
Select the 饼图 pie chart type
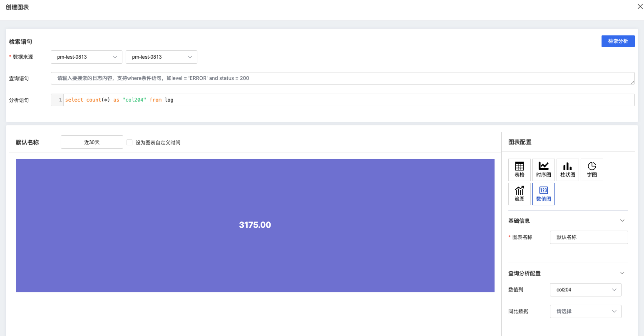(592, 170)
